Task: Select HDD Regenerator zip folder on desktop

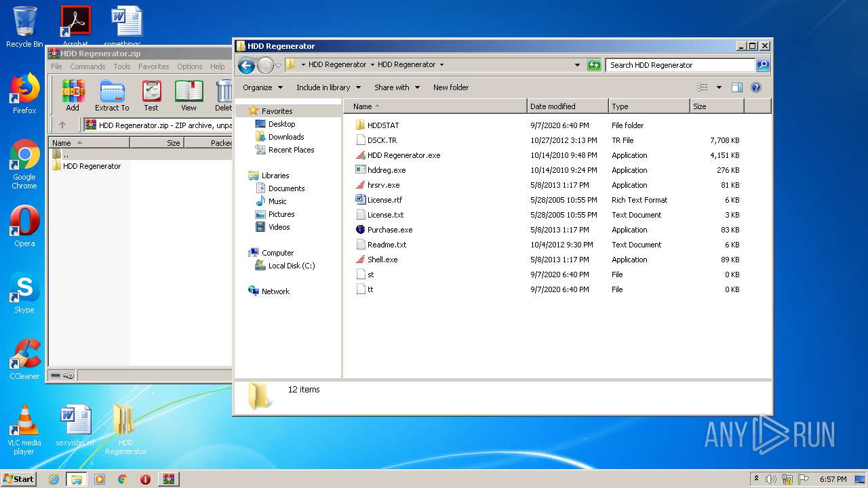Action: [x=125, y=430]
